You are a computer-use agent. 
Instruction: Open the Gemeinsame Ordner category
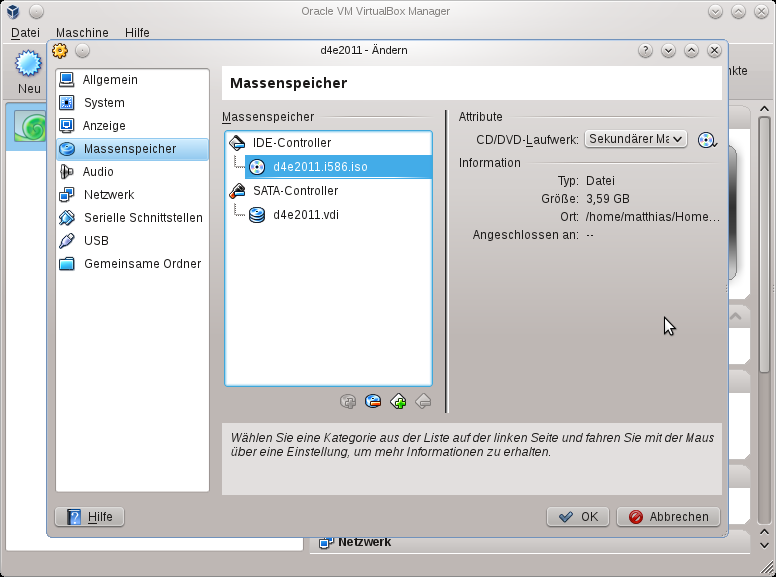(141, 264)
